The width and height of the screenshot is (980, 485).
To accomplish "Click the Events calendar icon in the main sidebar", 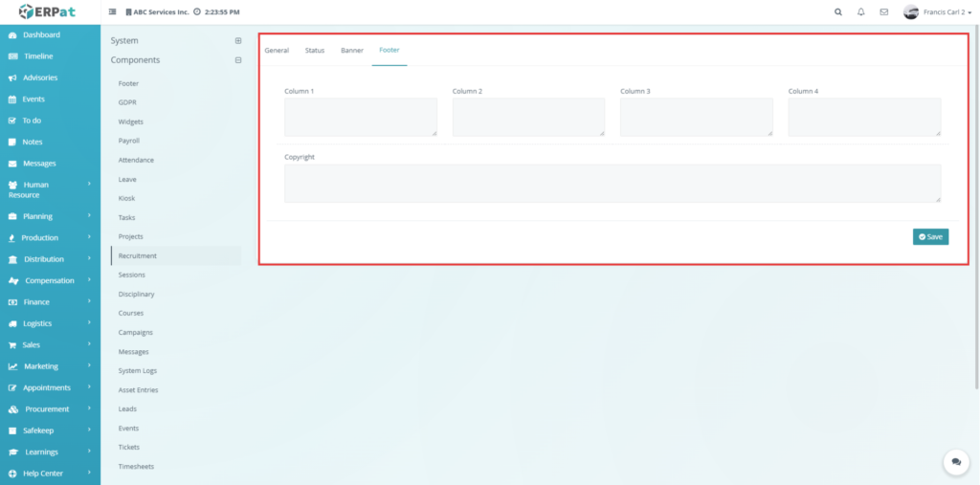I will coord(12,99).
